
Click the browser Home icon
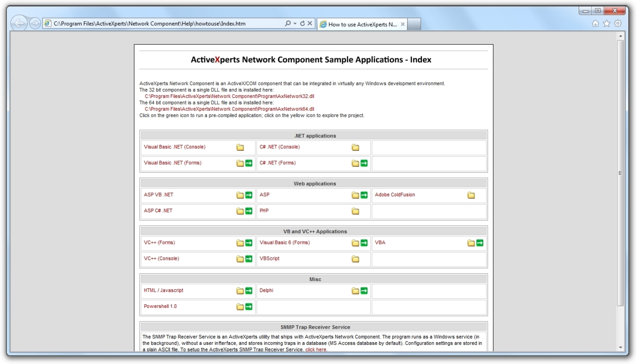pyautogui.click(x=596, y=23)
